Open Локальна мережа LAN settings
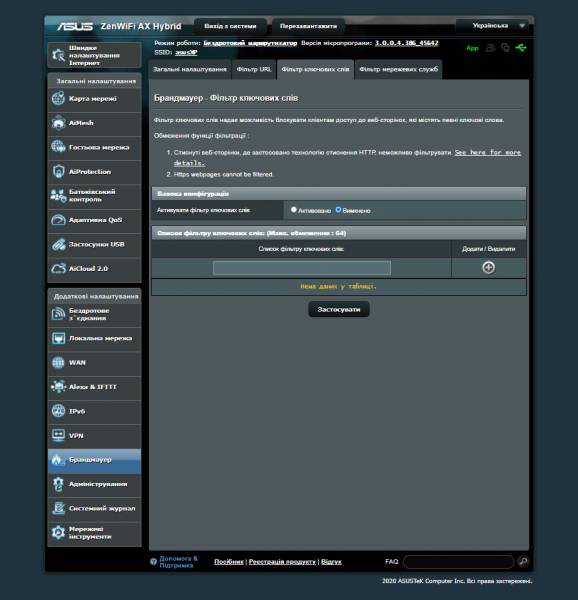578x600 pixels. pyautogui.click(x=94, y=338)
